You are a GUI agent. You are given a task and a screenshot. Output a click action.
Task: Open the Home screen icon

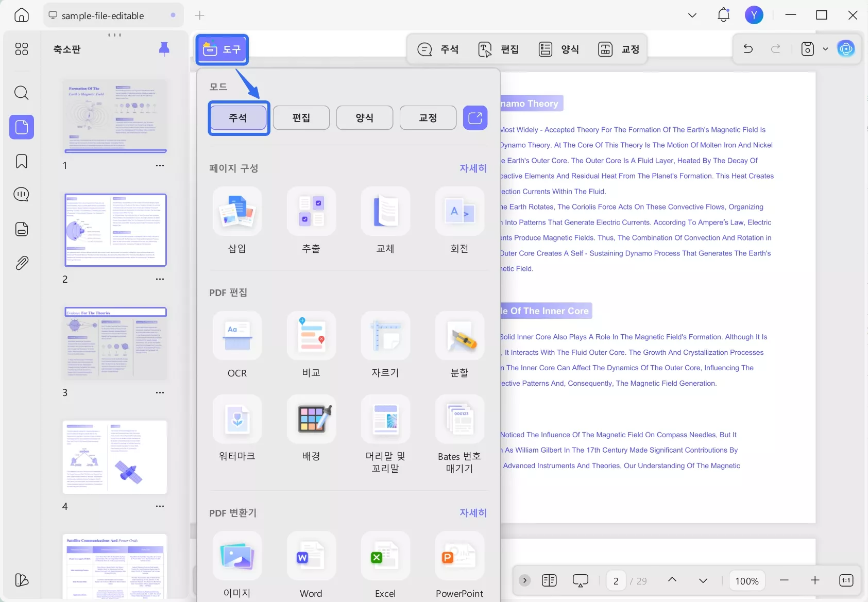[22, 15]
